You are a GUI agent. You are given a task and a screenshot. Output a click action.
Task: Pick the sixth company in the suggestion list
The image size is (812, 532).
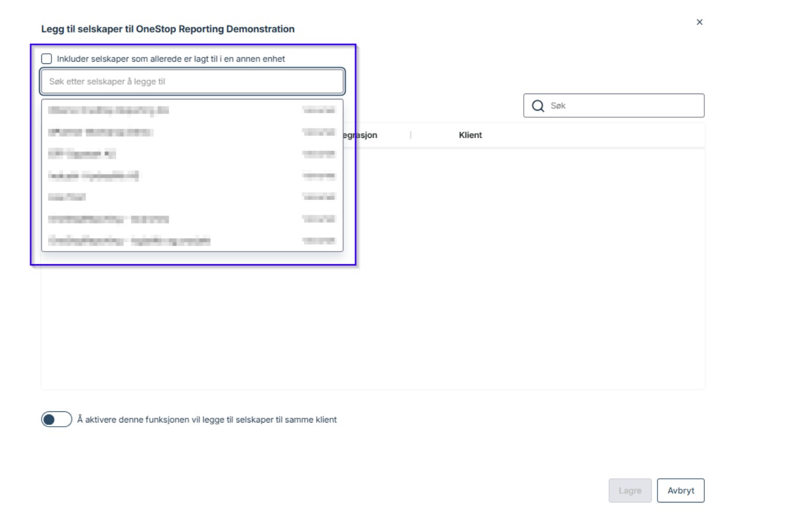(192, 220)
